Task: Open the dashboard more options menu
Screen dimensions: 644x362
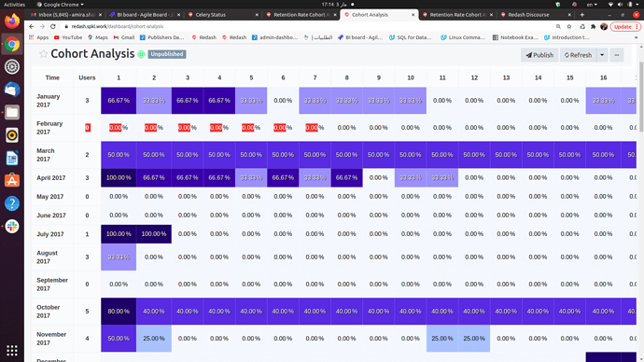Action: (x=617, y=55)
